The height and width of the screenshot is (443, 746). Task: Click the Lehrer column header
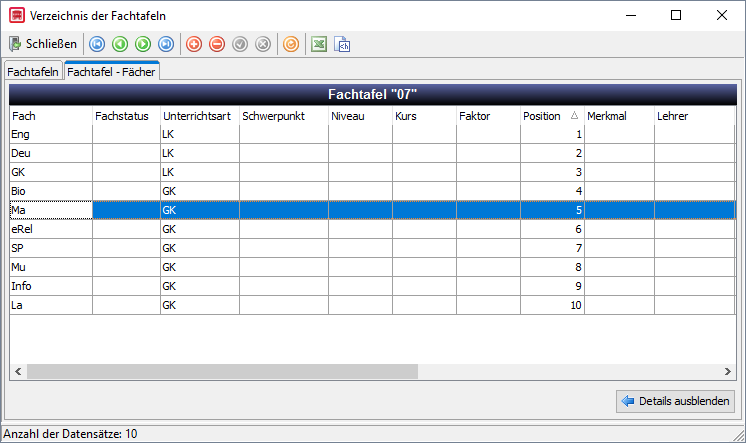pos(695,116)
